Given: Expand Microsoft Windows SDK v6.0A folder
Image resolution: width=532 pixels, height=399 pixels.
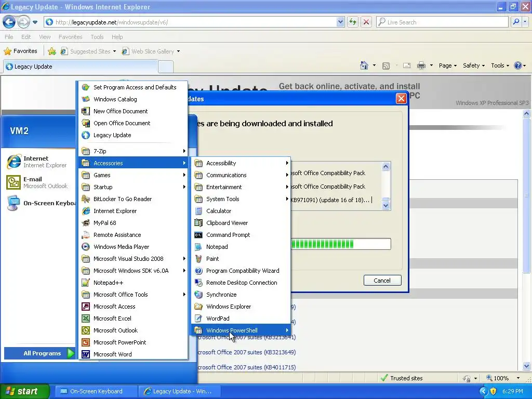Looking at the screenshot, I should coord(133,271).
